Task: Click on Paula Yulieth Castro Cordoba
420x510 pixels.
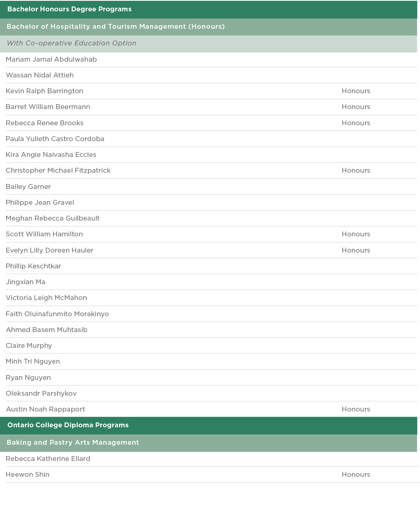Action: tap(55, 139)
